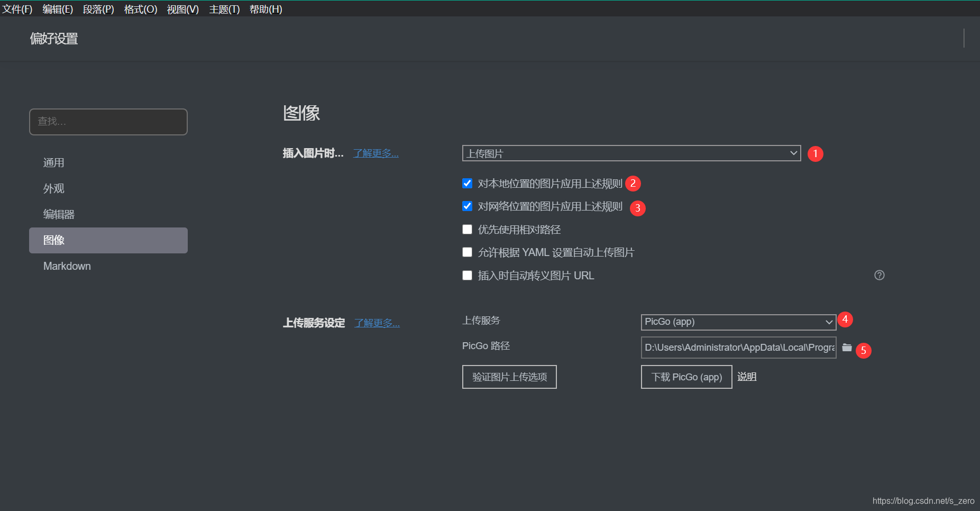The width and height of the screenshot is (980, 511).
Task: Select the 外观 settings category
Action: tap(108, 188)
